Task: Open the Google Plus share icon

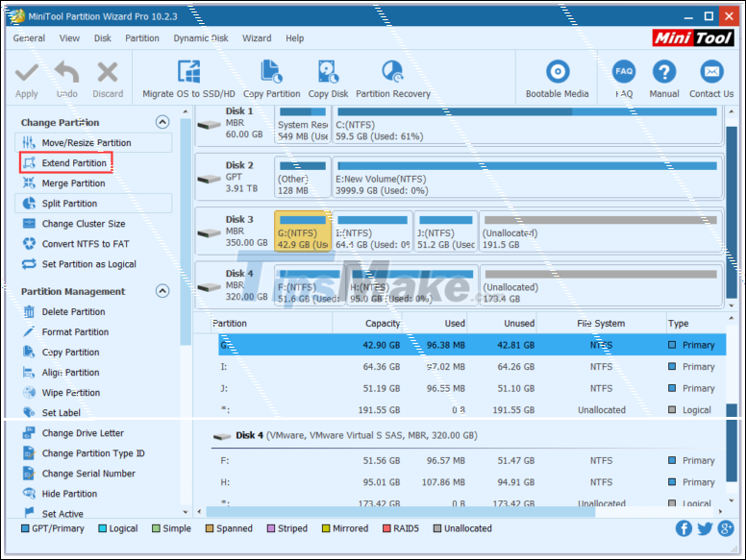Action: tap(726, 528)
